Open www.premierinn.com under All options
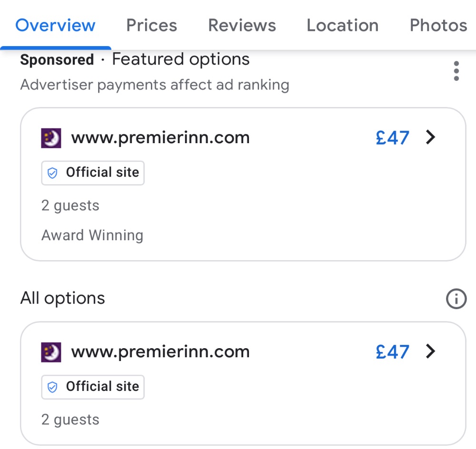Screen dimensions: 476x449 click(x=160, y=352)
